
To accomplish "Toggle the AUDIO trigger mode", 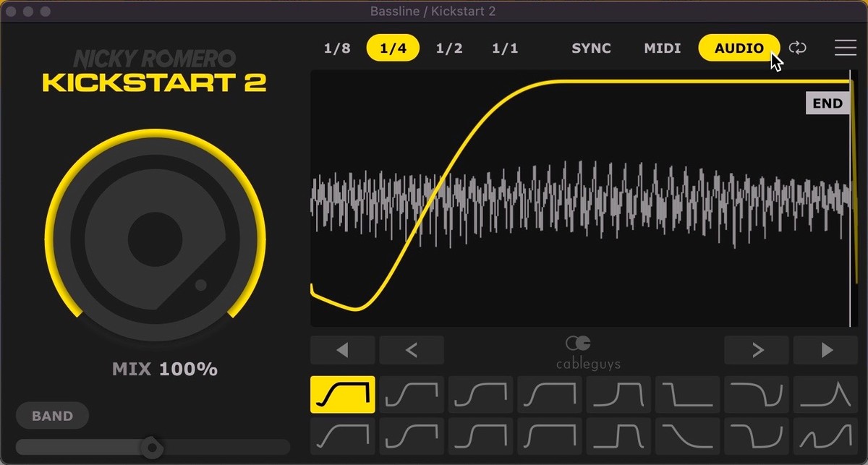I will (739, 48).
